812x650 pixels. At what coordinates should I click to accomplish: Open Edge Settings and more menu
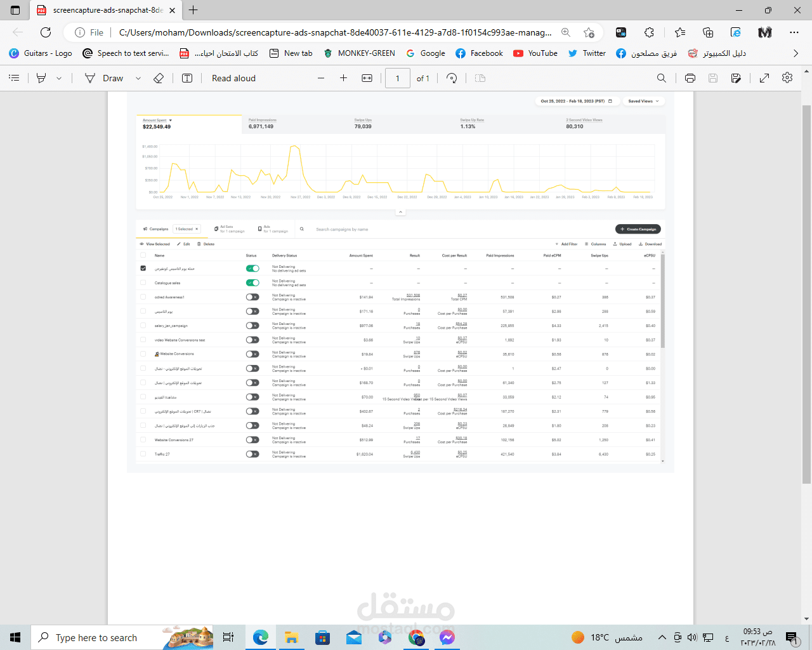pos(794,32)
